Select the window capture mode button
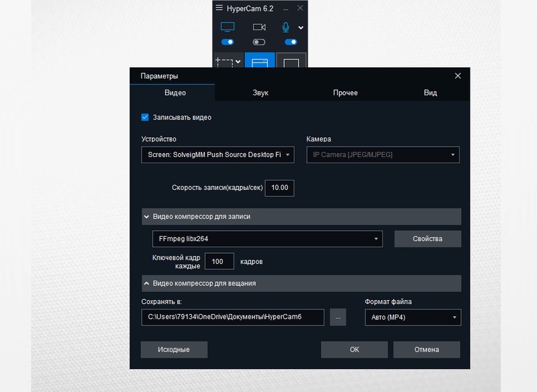537x392 pixels. coord(260,60)
